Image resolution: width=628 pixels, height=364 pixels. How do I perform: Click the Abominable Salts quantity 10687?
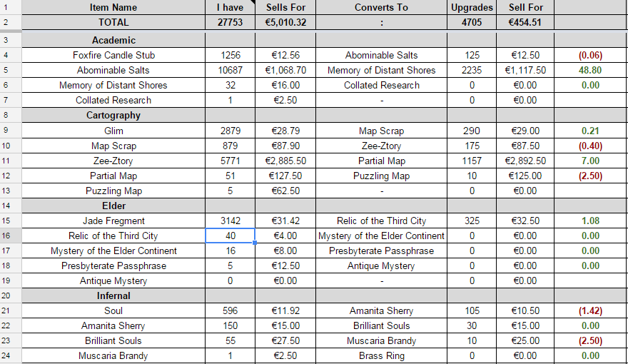[x=231, y=70]
